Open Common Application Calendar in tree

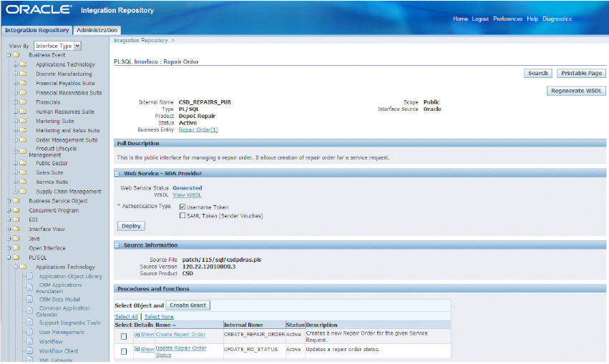(63, 311)
